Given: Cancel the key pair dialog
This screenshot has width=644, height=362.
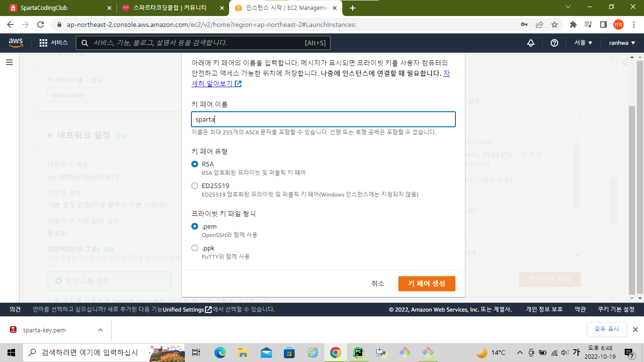Looking at the screenshot, I should point(378,283).
